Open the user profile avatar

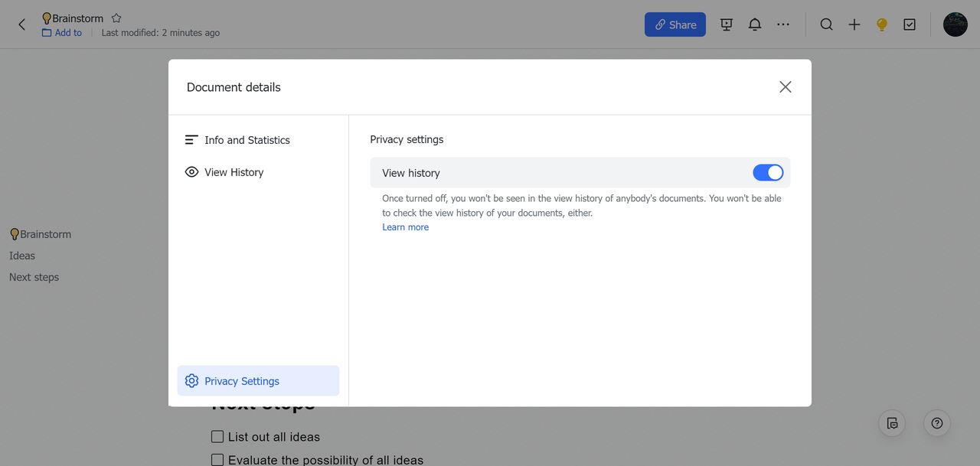click(955, 24)
